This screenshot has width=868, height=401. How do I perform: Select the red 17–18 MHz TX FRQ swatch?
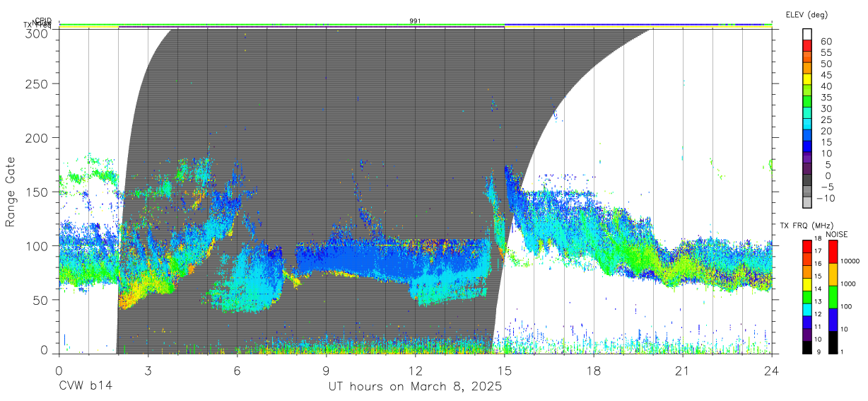[807, 246]
